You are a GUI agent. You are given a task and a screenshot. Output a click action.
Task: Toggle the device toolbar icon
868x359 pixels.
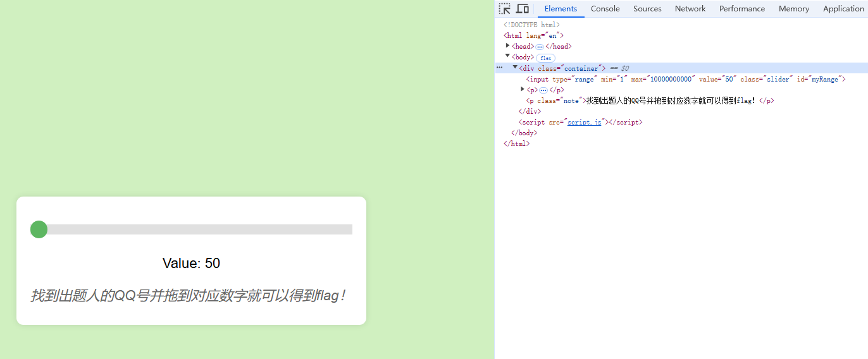tap(523, 9)
